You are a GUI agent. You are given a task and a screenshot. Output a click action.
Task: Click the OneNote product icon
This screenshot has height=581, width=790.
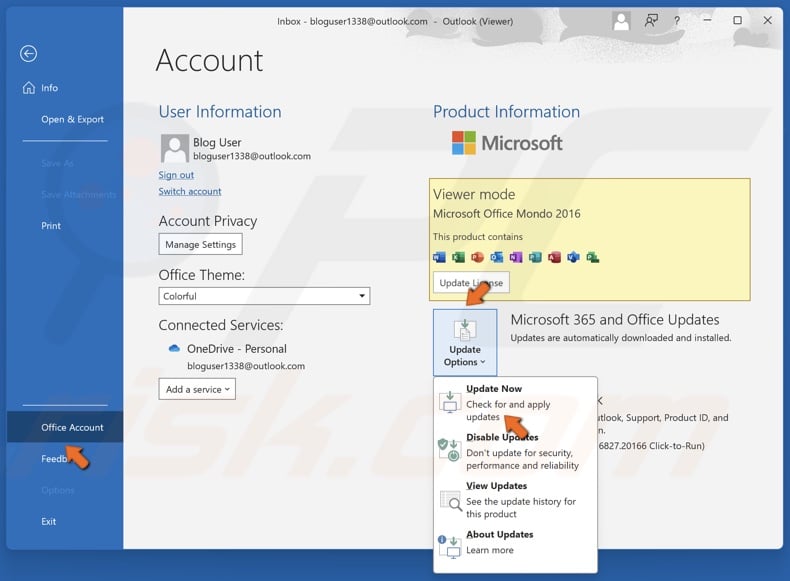pos(515,257)
